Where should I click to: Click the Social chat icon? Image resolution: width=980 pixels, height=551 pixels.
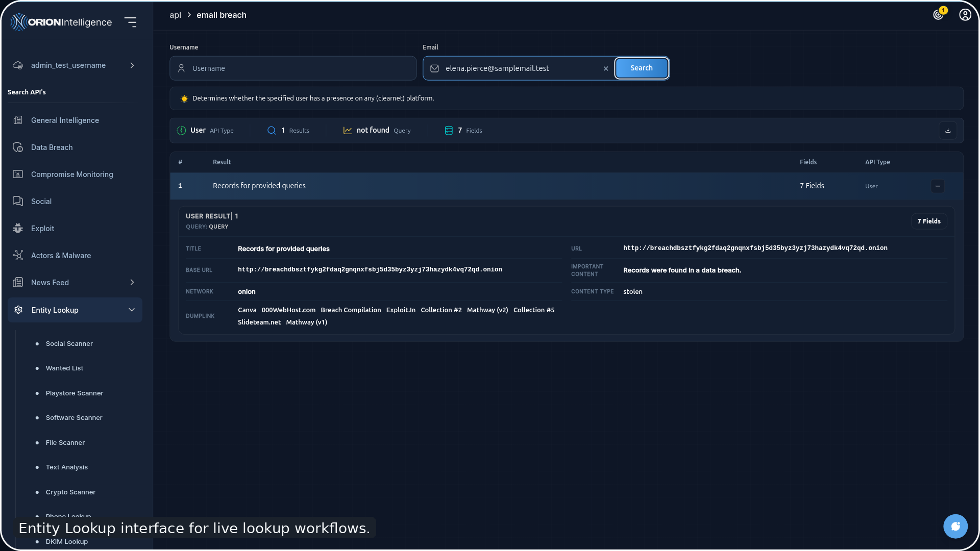18,202
